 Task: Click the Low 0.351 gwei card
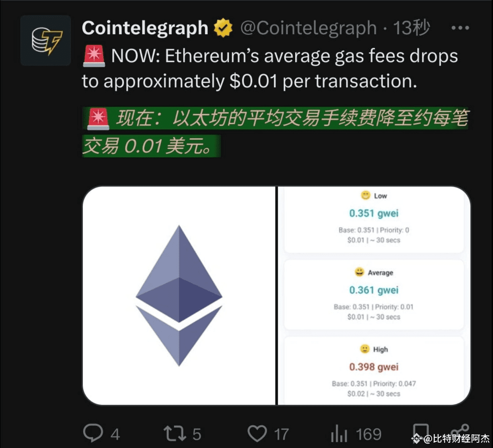[x=374, y=219]
